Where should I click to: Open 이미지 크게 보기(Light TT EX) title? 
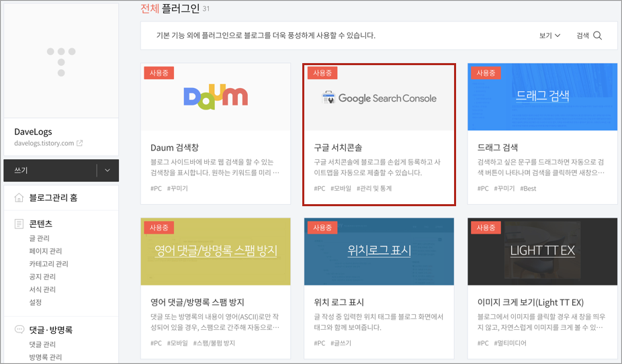click(531, 302)
